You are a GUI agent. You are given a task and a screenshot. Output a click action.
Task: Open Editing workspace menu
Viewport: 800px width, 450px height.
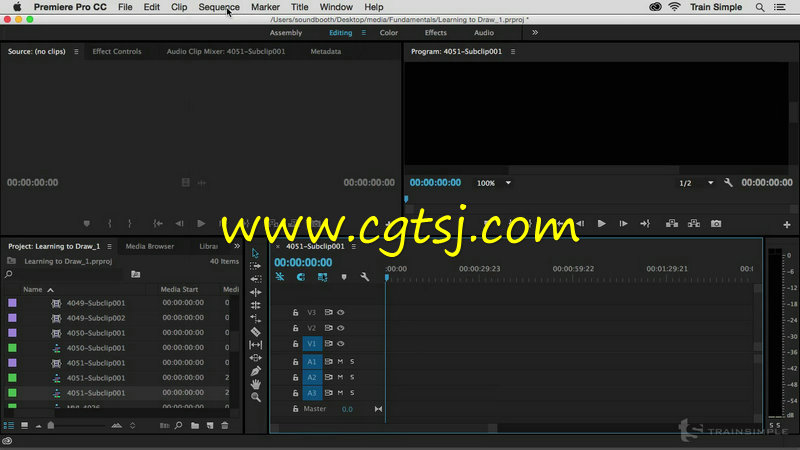coord(363,33)
